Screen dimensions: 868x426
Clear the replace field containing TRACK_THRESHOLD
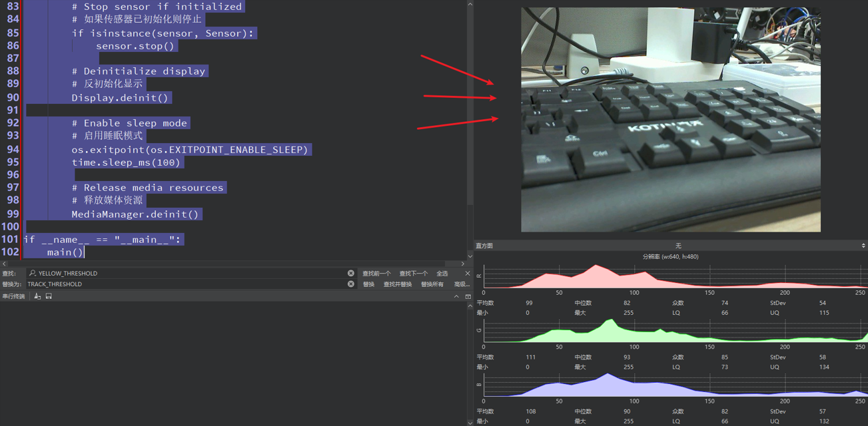pyautogui.click(x=351, y=284)
